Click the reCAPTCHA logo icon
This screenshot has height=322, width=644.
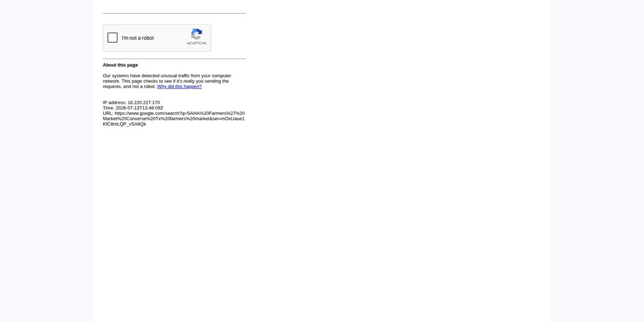[x=196, y=34]
